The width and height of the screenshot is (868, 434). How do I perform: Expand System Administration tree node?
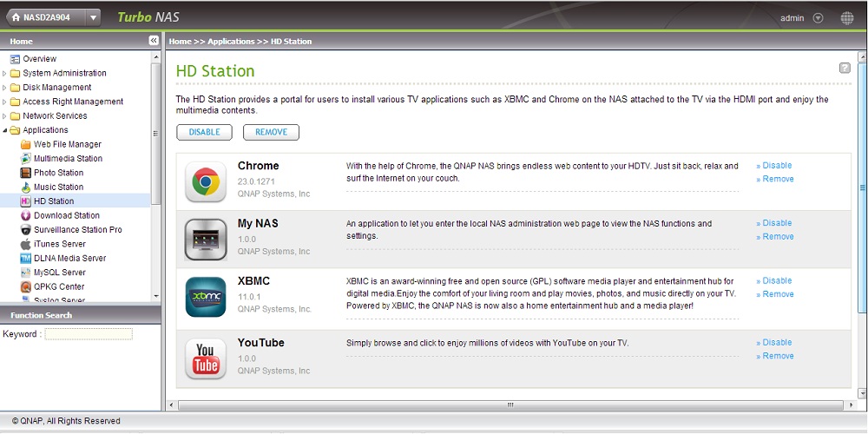click(x=5, y=73)
